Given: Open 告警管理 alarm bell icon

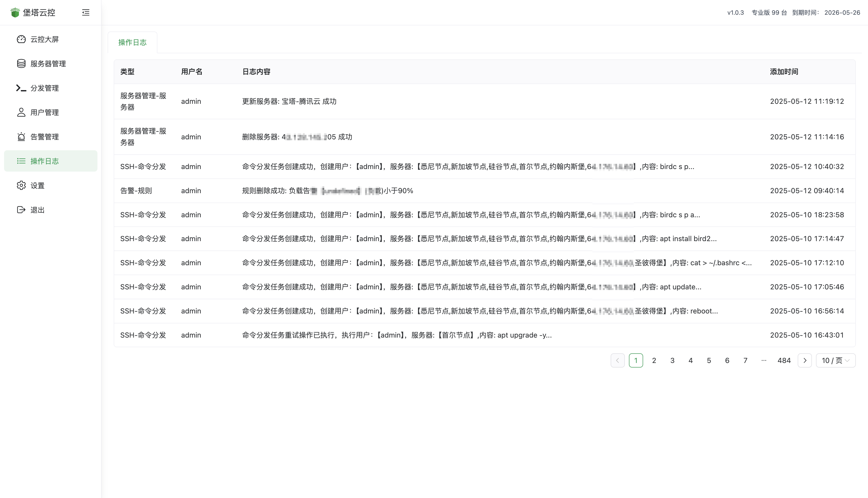Looking at the screenshot, I should [x=21, y=137].
